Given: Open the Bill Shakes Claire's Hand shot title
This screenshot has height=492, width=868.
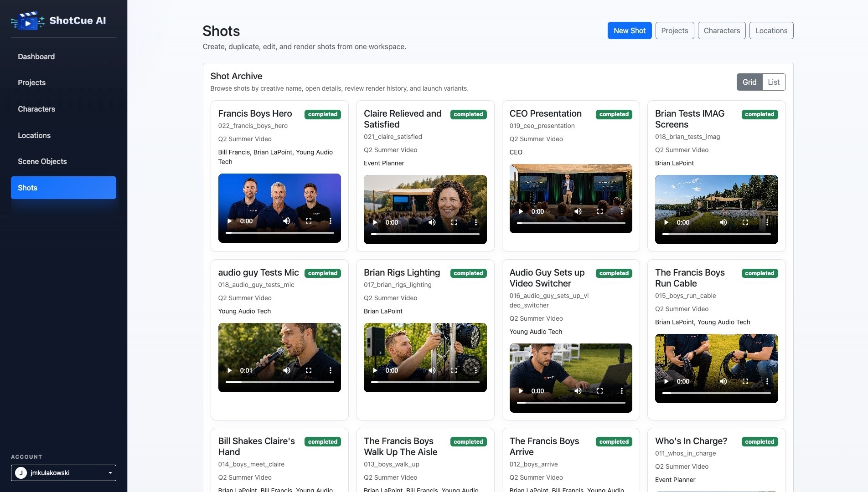Looking at the screenshot, I should tap(256, 446).
